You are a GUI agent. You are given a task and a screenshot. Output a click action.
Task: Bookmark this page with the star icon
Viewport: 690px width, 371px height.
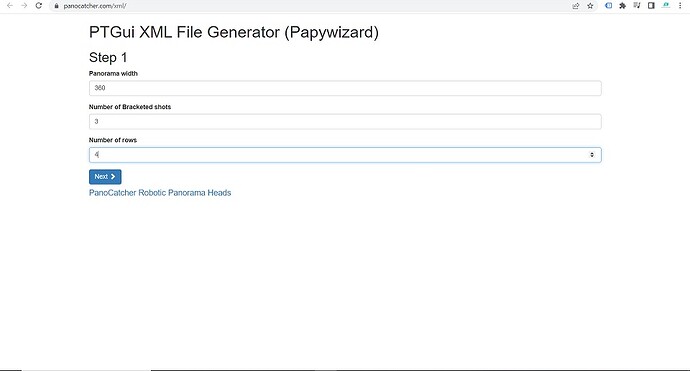tap(590, 6)
